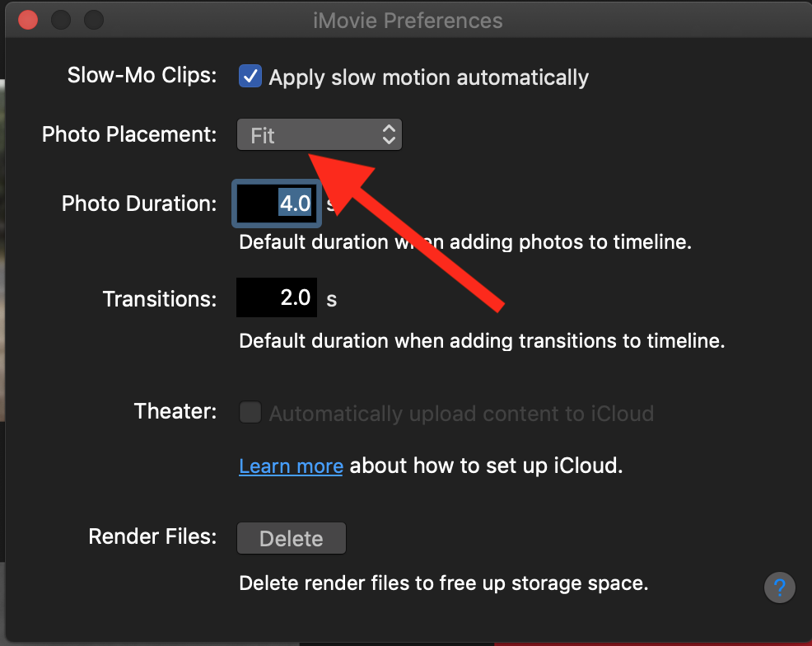Uncheck Apply slow motion automatically checkbox
The image size is (812, 646).
[x=250, y=76]
